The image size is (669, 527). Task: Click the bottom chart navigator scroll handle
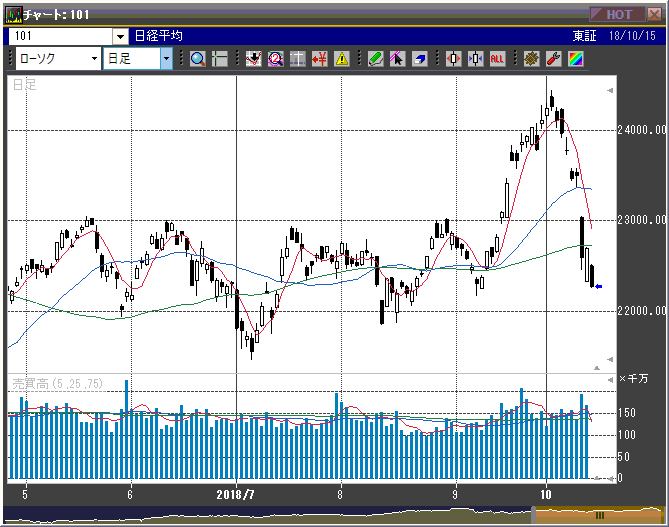tap(600, 515)
